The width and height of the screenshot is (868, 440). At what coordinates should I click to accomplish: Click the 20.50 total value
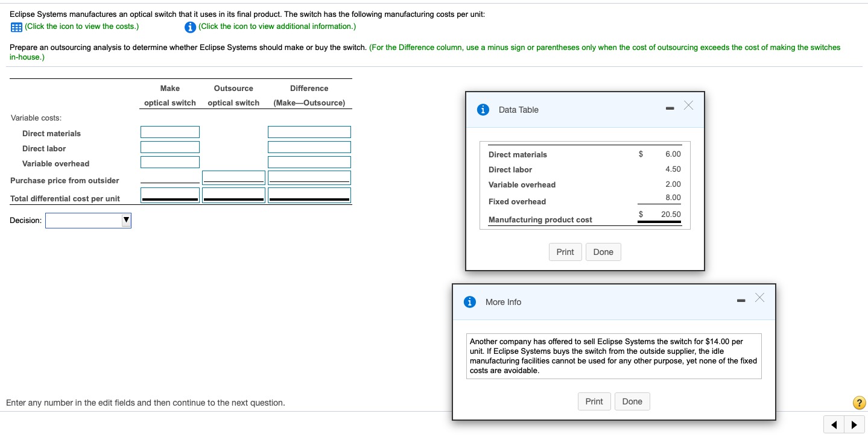coord(671,215)
